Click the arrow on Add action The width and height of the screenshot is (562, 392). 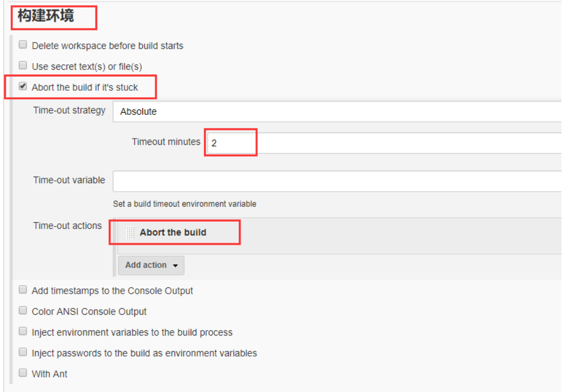click(x=176, y=266)
